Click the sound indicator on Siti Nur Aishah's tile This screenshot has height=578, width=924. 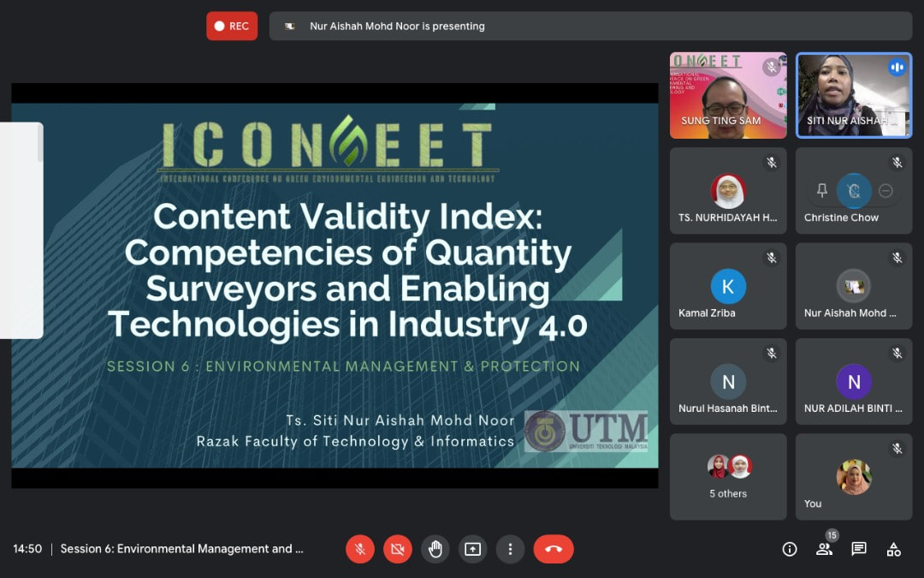coord(897,67)
